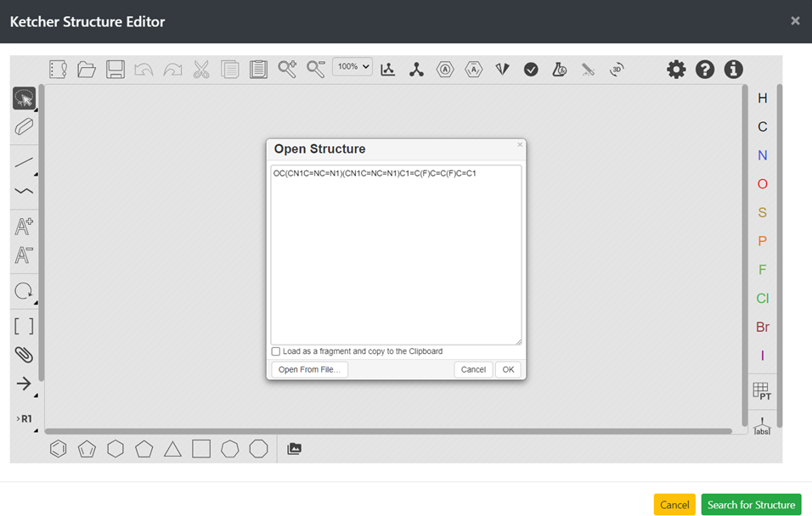Expand the R1 R-group tool options
The height and width of the screenshot is (516, 812).
(x=24, y=419)
